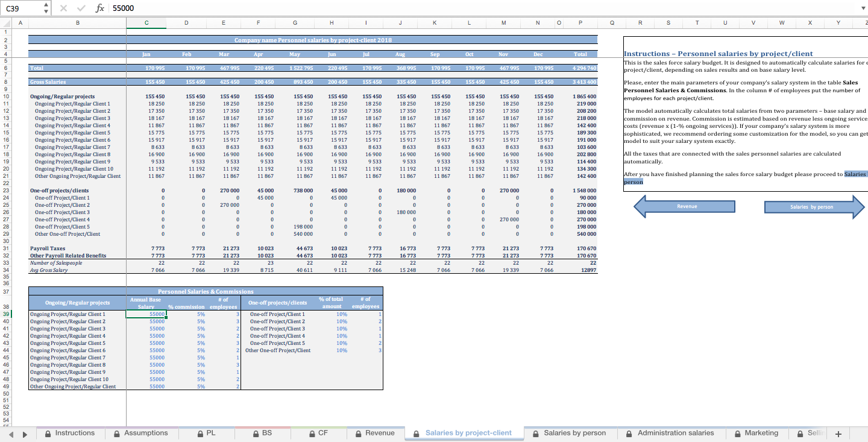Select column R header
The width and height of the screenshot is (868, 442).
(x=640, y=23)
